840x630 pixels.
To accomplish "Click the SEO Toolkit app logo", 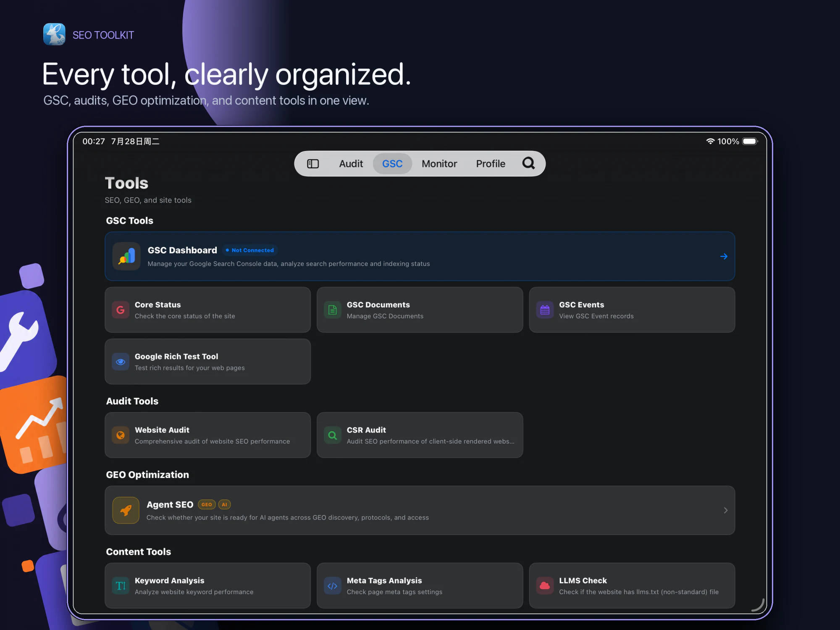I will [x=54, y=34].
